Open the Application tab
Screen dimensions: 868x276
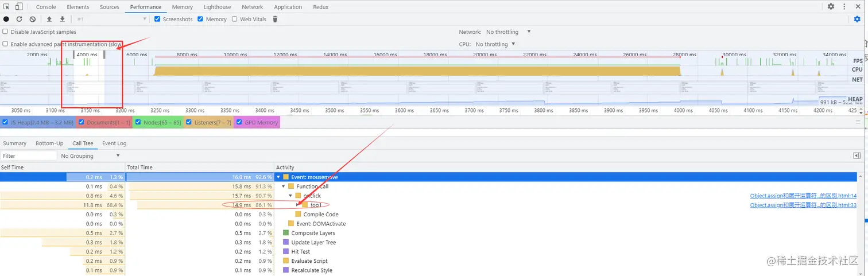pyautogui.click(x=288, y=7)
